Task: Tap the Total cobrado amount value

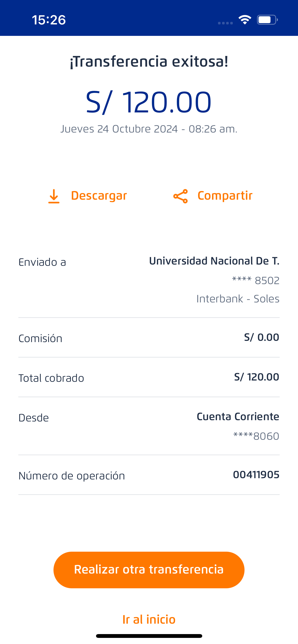Action: pyautogui.click(x=256, y=377)
